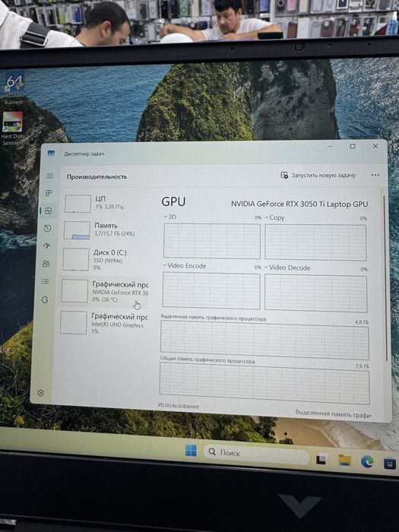Open the Hard Disk Sentinel desktop shortcut
The image size is (399, 532).
tap(12, 128)
